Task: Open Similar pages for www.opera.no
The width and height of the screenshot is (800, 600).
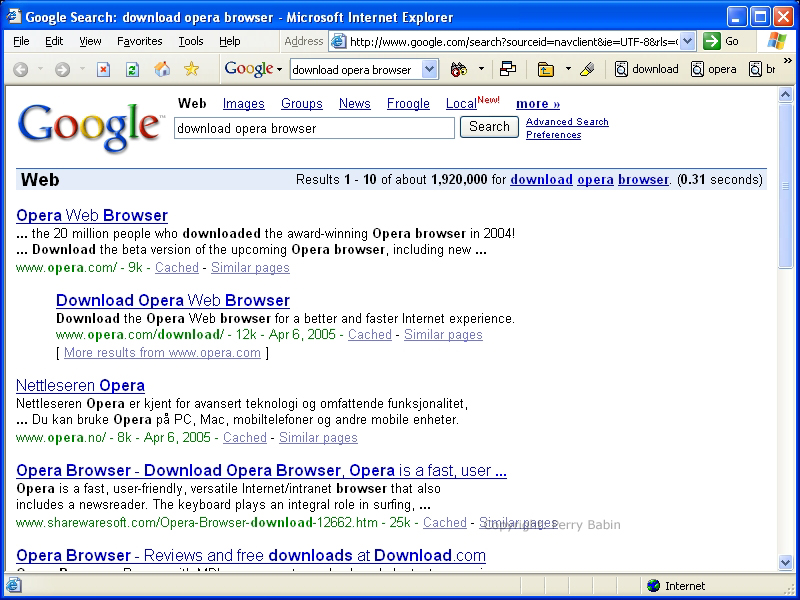Action: coord(318,438)
